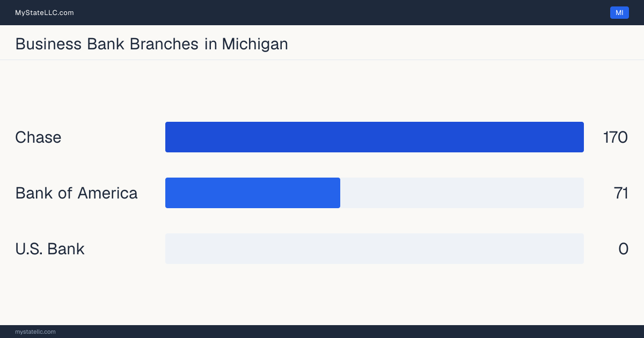Click the dark footer bar

pos(322,332)
